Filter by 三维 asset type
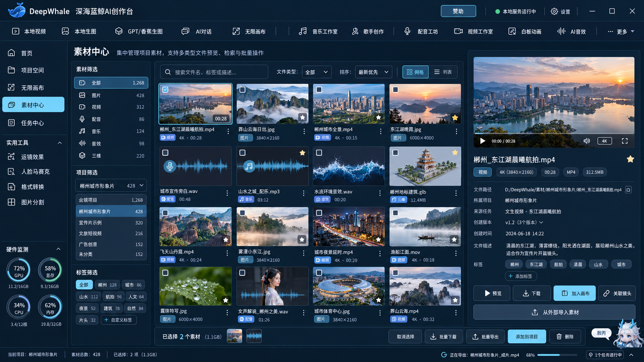 pyautogui.click(x=111, y=155)
